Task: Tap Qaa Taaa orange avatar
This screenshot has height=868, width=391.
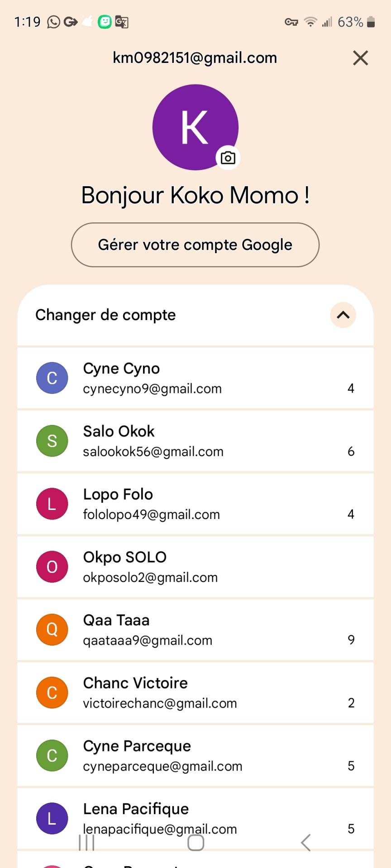Action: [52, 629]
